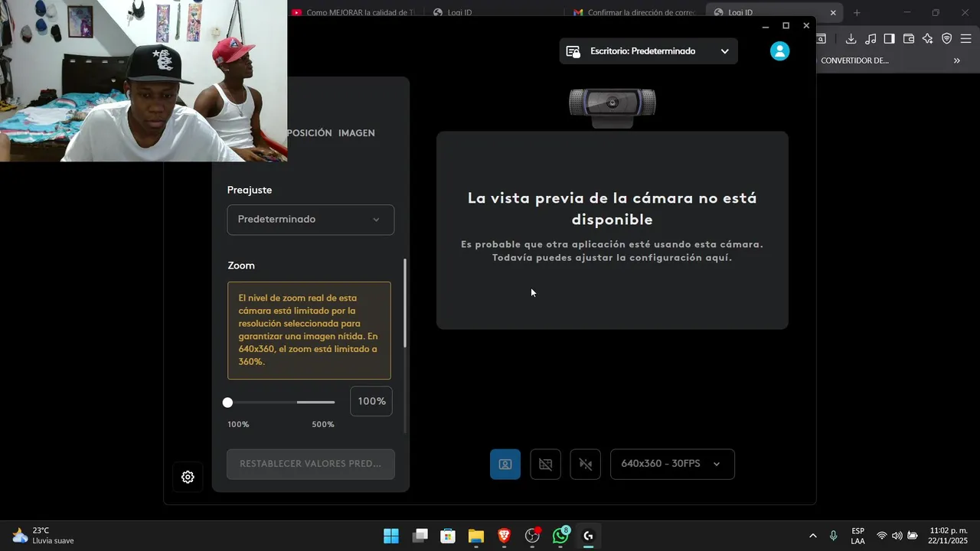Open OBS Studio from the taskbar

[x=532, y=536]
